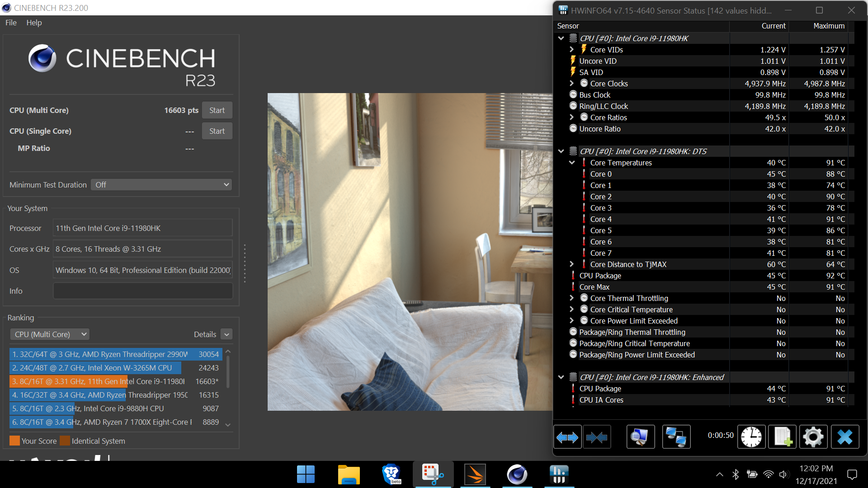Expand Core Thermal Throttling row
868x488 pixels.
pyautogui.click(x=572, y=298)
